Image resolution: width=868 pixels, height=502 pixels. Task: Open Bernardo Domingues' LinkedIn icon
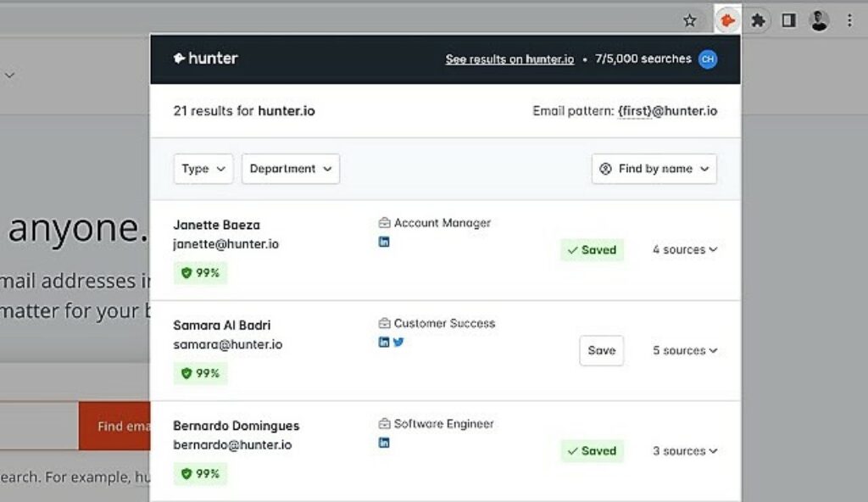(384, 442)
